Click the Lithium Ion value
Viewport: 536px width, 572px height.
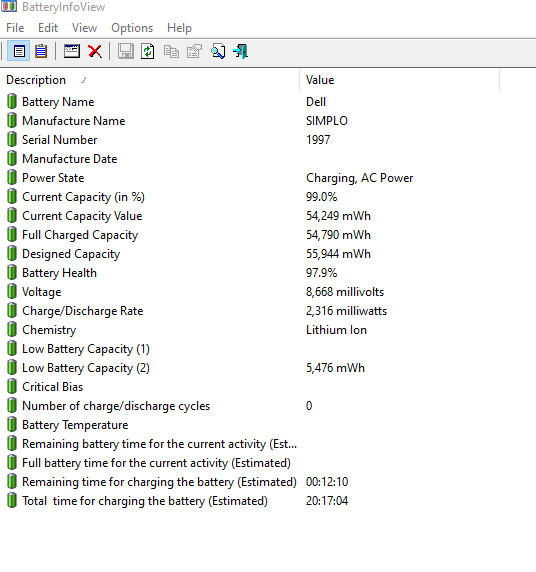click(336, 330)
